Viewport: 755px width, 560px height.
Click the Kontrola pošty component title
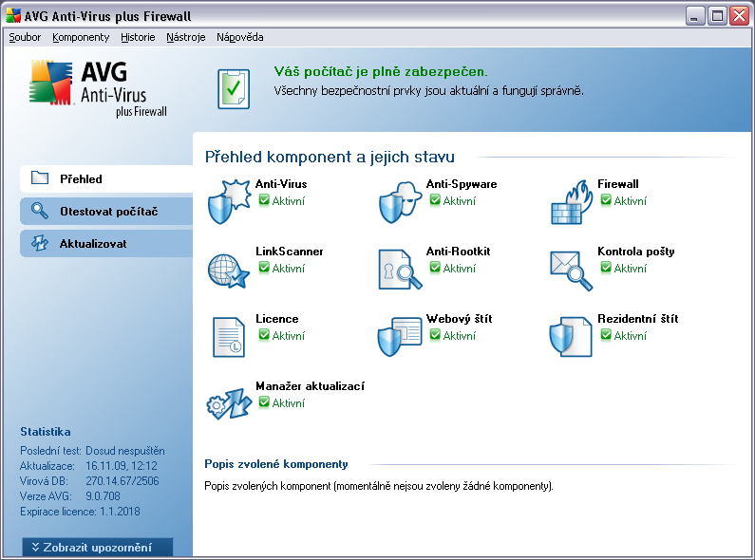(635, 252)
